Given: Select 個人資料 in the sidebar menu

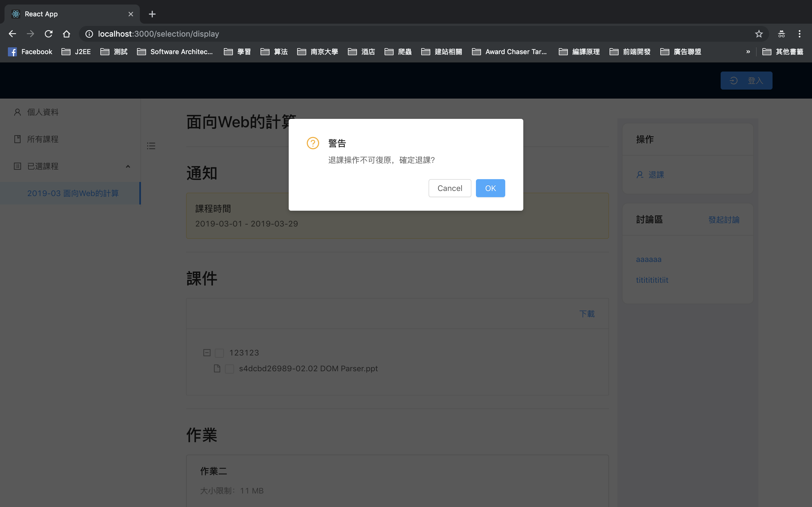Looking at the screenshot, I should pos(43,112).
